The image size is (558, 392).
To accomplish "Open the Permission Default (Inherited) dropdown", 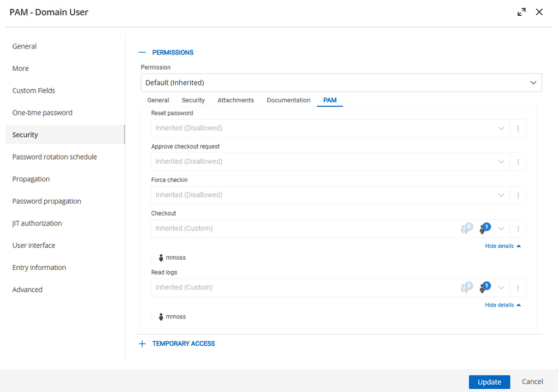I will [x=341, y=83].
